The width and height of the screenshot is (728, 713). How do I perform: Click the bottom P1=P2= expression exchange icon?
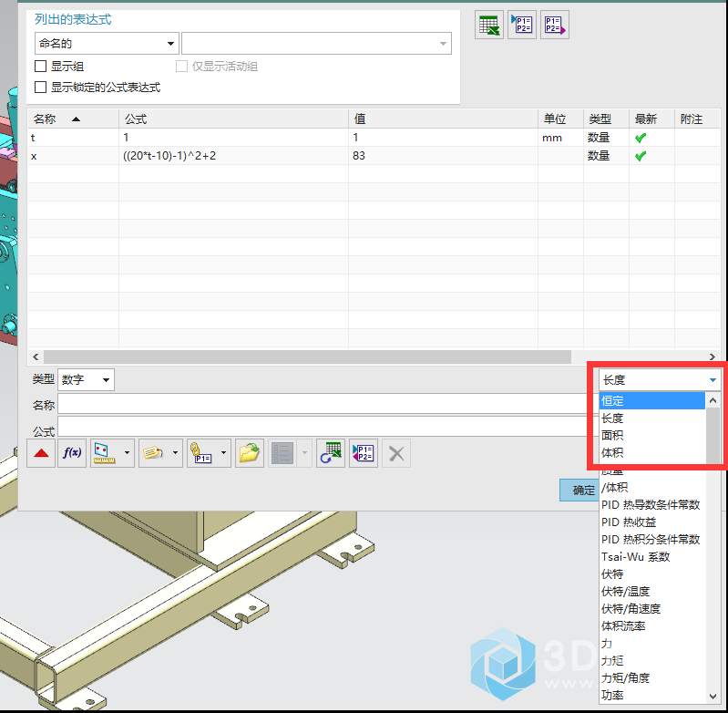pos(364,453)
